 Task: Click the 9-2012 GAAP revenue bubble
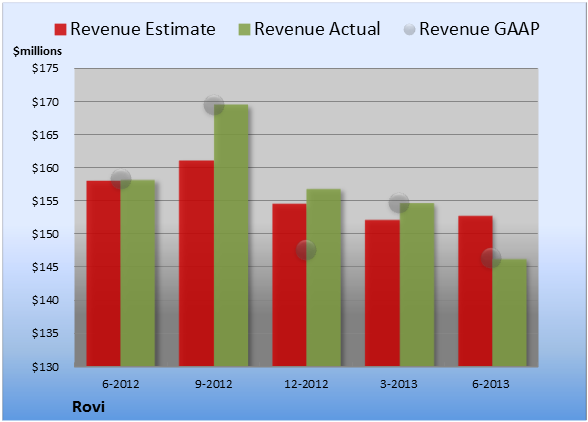point(214,105)
